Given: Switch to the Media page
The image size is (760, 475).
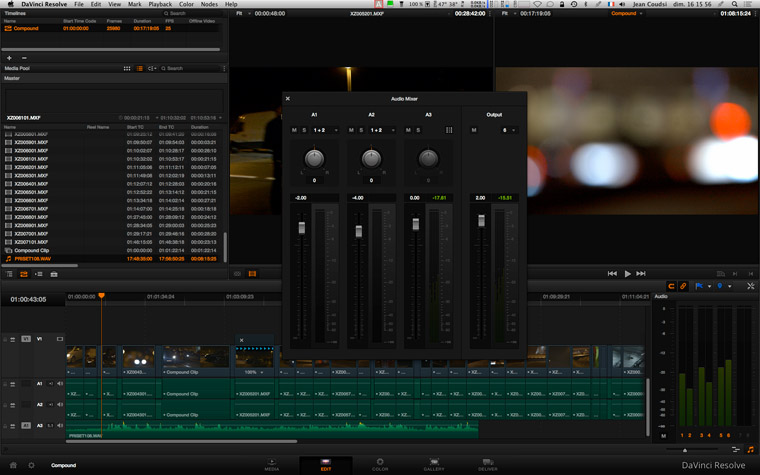Looking at the screenshot, I should (271, 465).
